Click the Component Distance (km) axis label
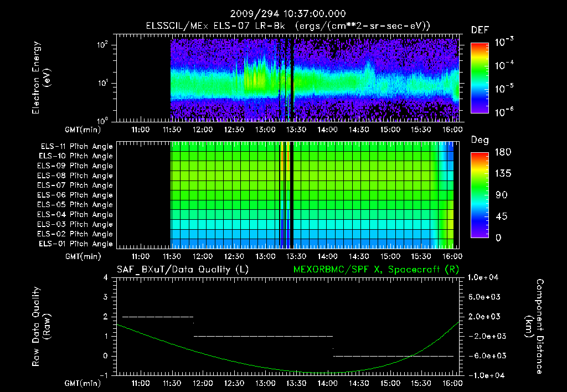 [x=534, y=327]
